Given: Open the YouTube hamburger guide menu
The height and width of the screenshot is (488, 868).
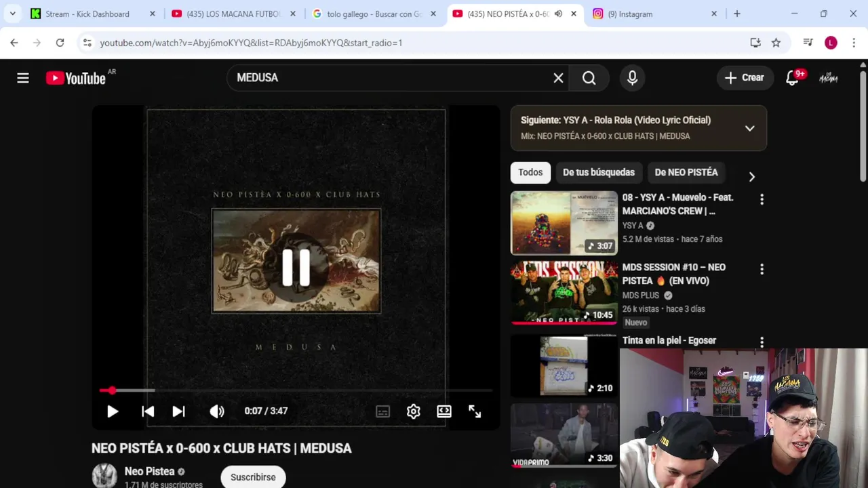Looking at the screenshot, I should tap(23, 78).
